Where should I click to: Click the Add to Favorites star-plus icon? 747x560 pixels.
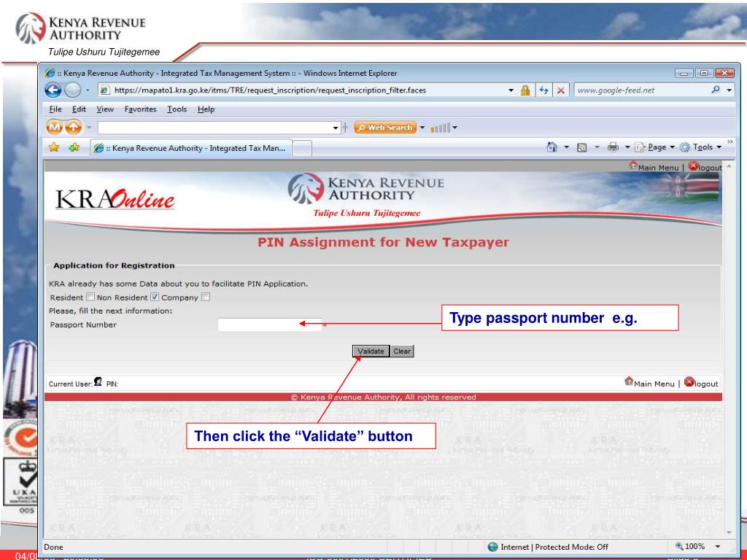click(x=74, y=147)
